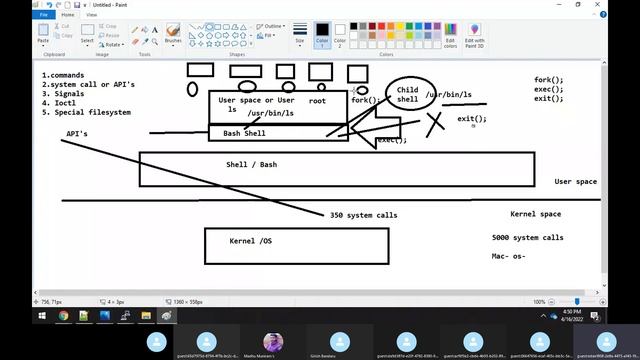
Task: Click the Madhu participant thumbnail
Action: click(273, 342)
